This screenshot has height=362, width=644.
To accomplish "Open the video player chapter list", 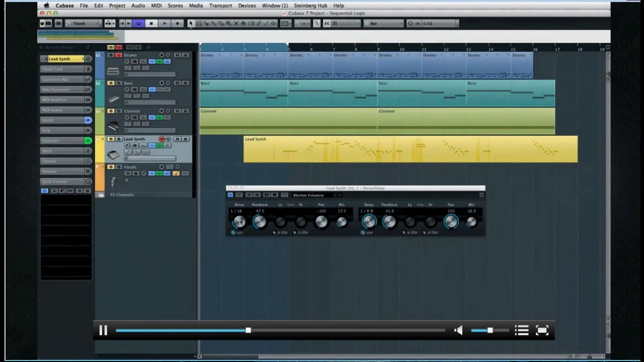I will pos(522,330).
